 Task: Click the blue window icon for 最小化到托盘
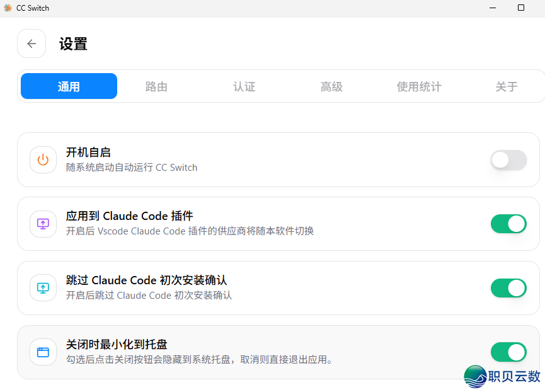(43, 352)
